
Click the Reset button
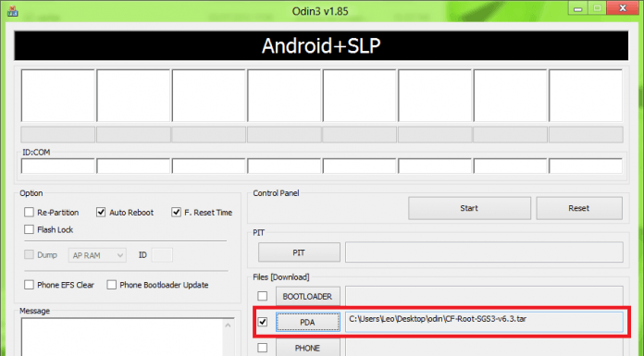pos(578,208)
